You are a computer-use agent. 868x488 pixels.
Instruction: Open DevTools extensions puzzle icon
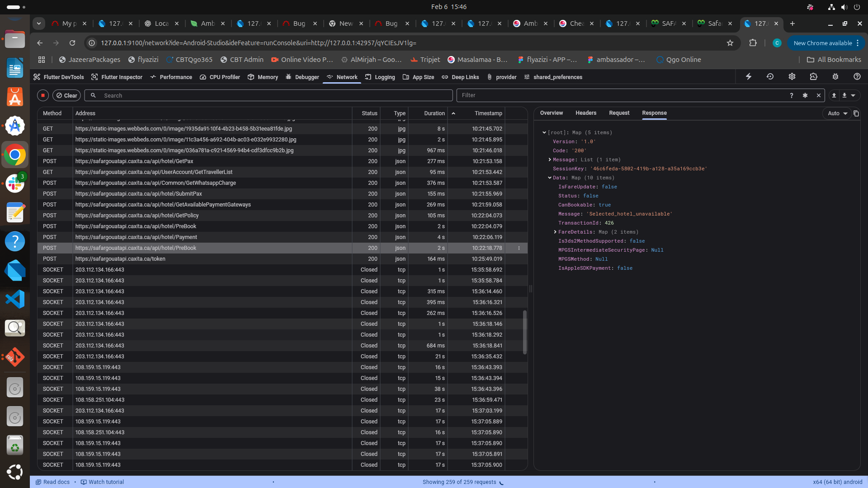tap(813, 77)
